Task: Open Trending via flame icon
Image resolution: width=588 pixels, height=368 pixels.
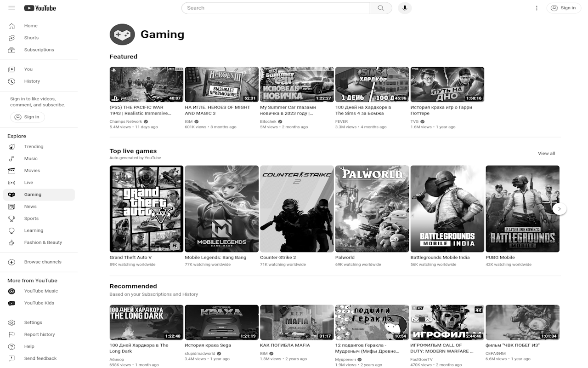Action: 12,147
